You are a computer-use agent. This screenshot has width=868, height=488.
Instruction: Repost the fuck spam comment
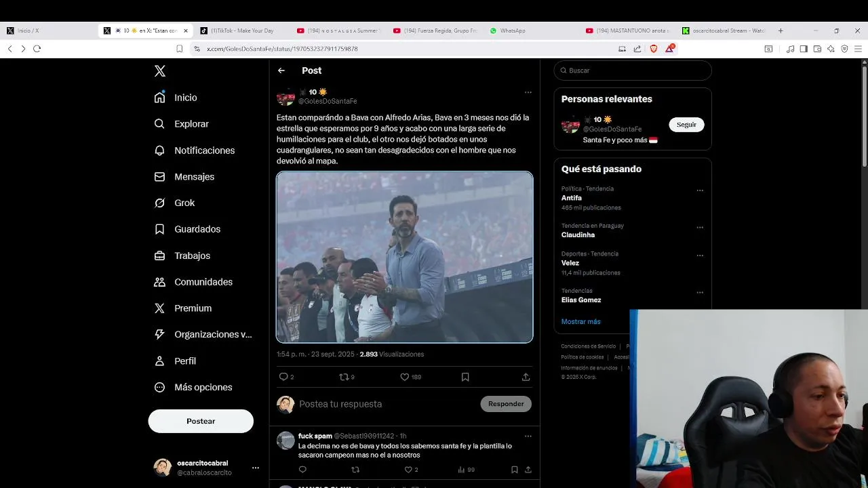pos(355,470)
